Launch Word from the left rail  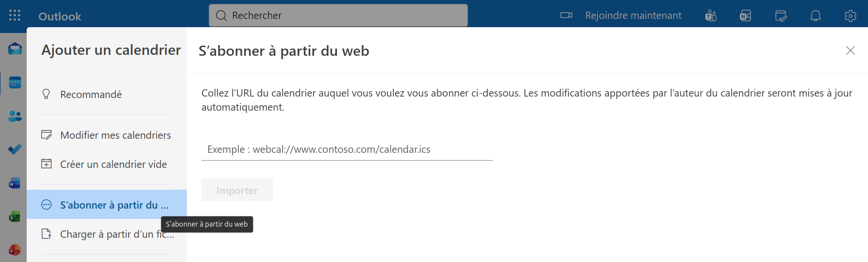pyautogui.click(x=15, y=183)
